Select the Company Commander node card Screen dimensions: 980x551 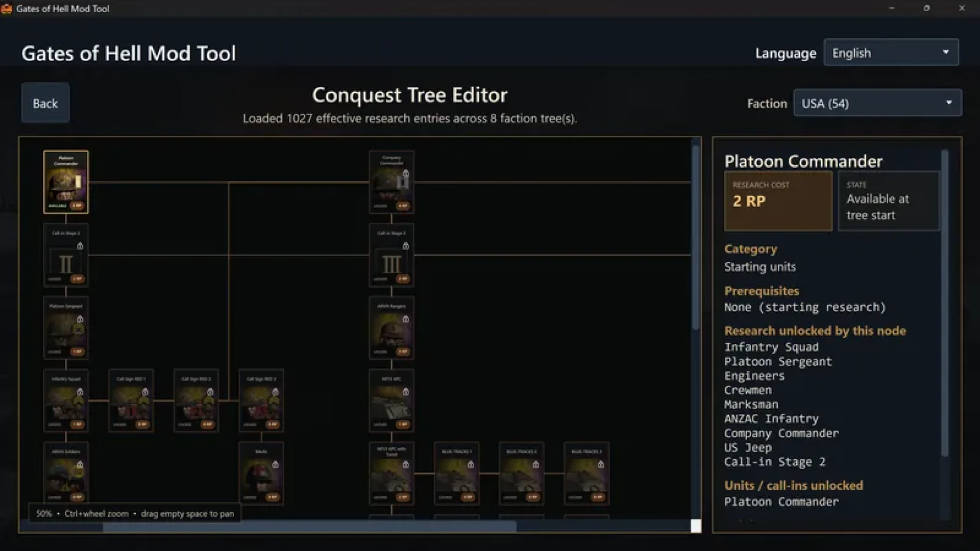coord(391,182)
